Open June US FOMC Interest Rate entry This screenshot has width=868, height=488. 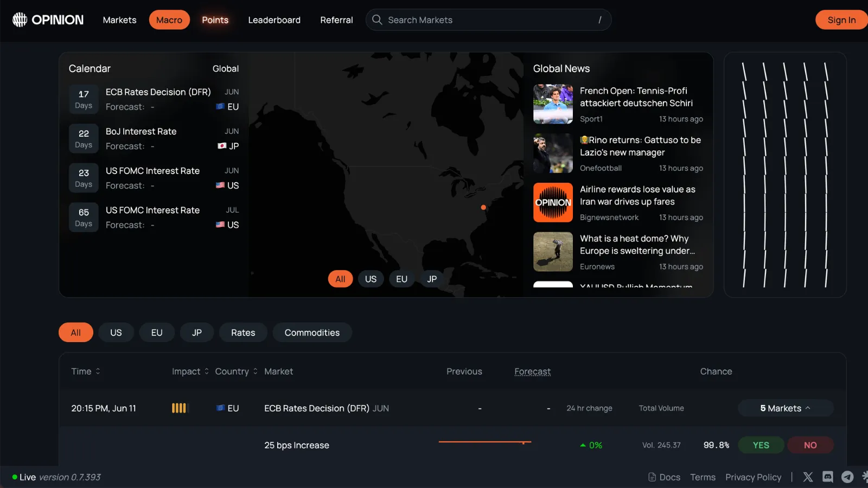click(x=154, y=178)
